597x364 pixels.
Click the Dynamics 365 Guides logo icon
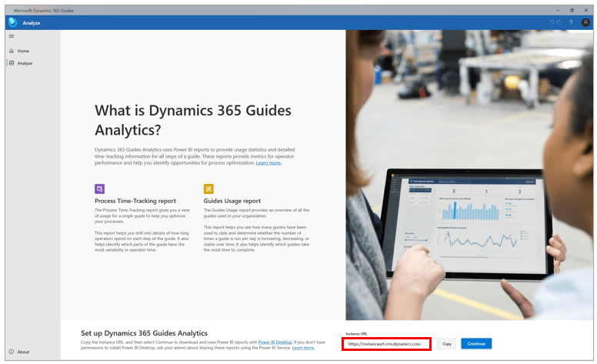pyautogui.click(x=12, y=22)
